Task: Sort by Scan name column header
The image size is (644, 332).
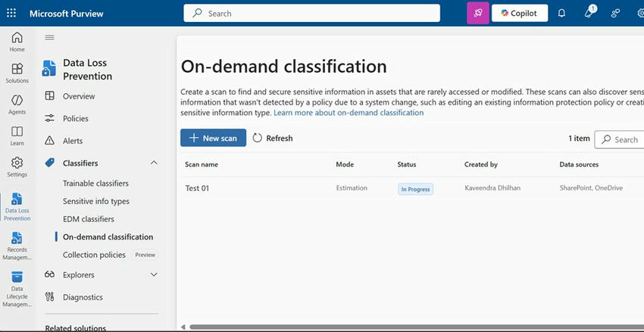Action: coord(202,164)
